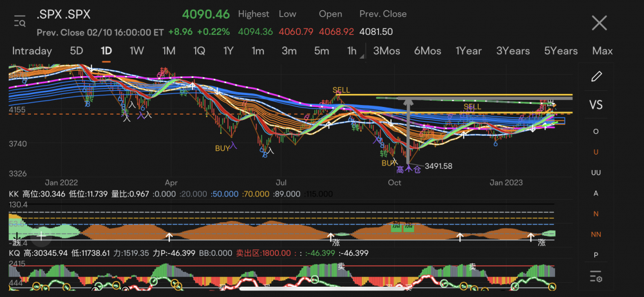The image size is (644, 297).
Task: Click the KK indicator label
Action: coord(14,193)
